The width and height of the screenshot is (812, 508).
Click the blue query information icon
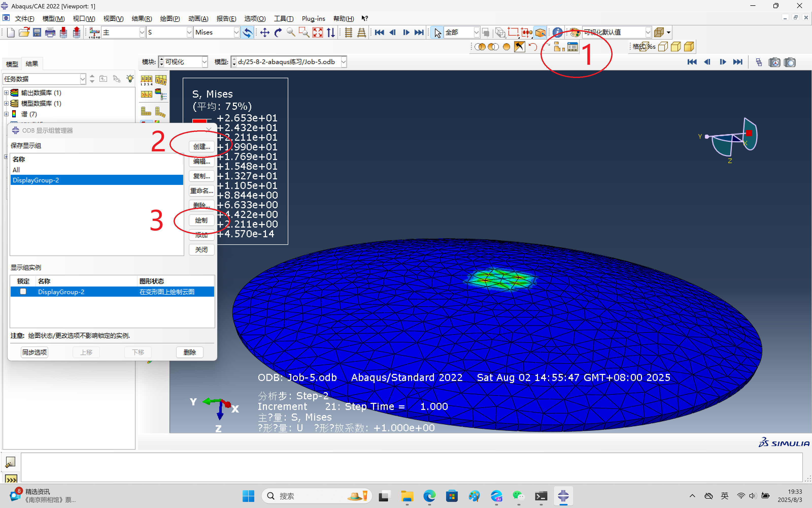[557, 33]
